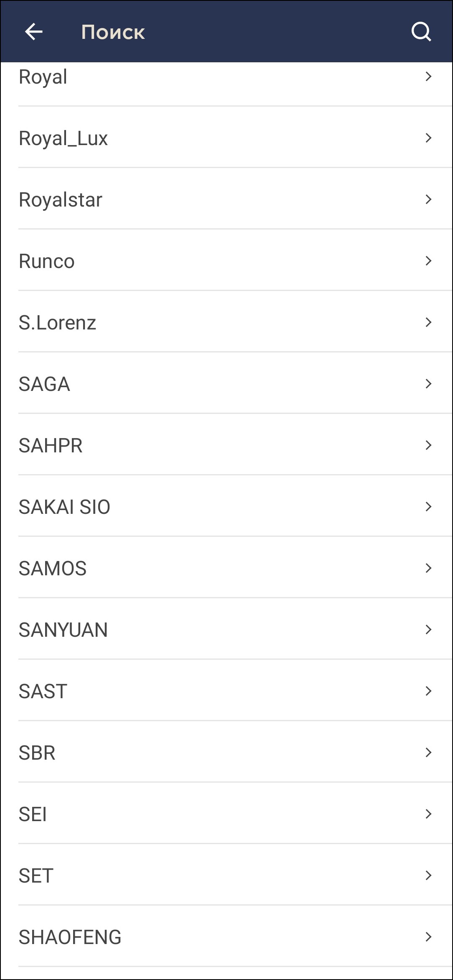The width and height of the screenshot is (453, 980).
Task: Tap the chevron next to Royal
Action: (x=428, y=77)
